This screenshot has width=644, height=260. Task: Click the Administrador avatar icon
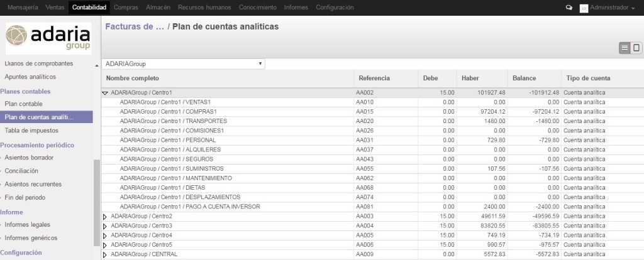pos(584,8)
